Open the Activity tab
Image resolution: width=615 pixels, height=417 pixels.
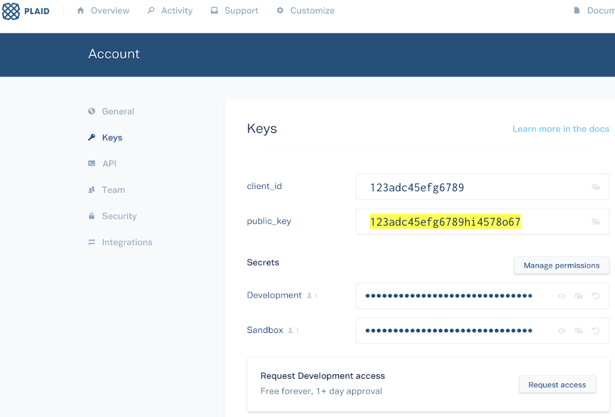click(170, 11)
